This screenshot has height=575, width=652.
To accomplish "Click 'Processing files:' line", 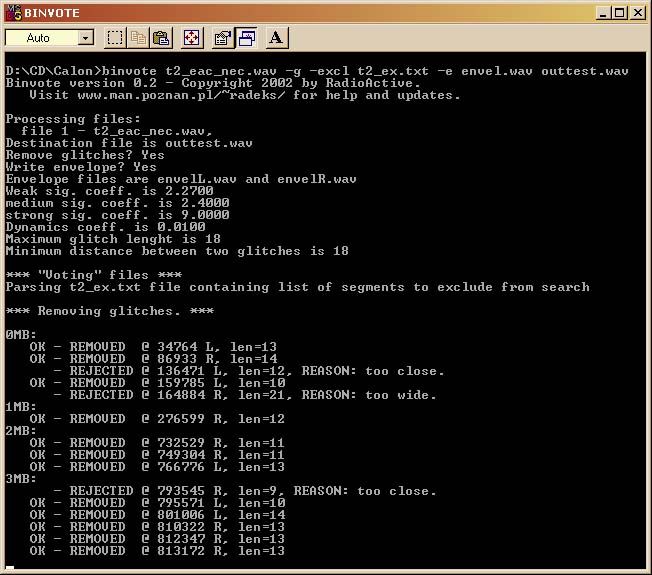I will point(73,119).
